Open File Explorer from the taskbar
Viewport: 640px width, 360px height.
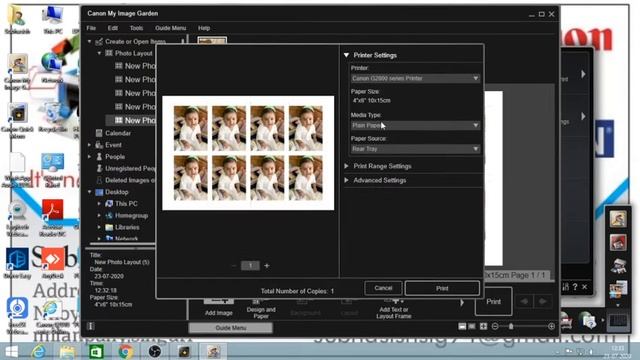point(67,351)
